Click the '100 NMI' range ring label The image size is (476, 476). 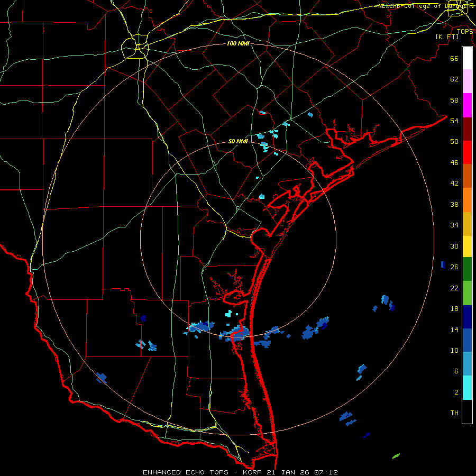click(x=238, y=43)
